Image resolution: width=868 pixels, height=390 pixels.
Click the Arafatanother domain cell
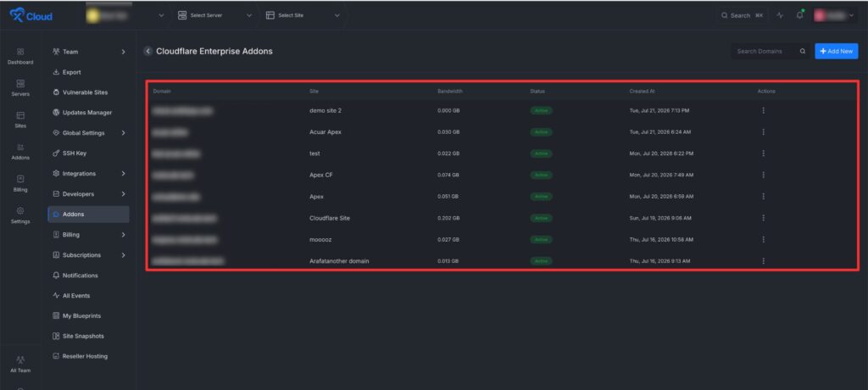339,261
